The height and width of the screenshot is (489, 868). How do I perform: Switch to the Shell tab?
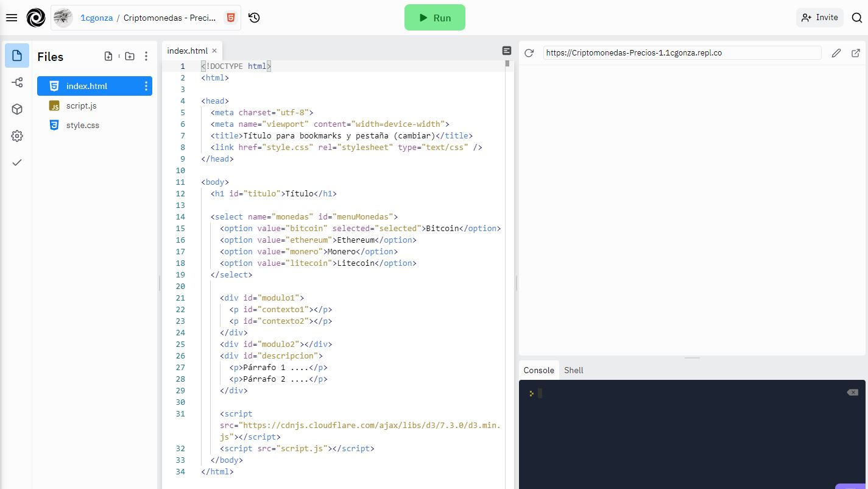click(574, 370)
